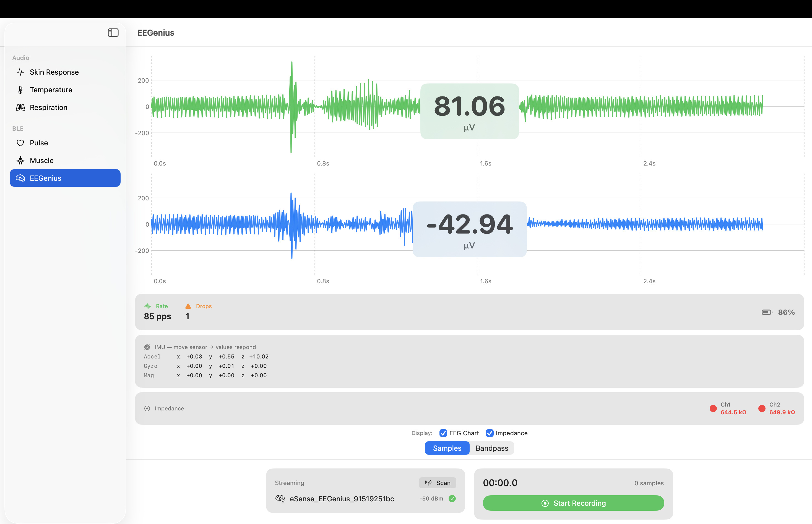Screen dimensions: 812x524
Task: Open the Skin Response sidebar item
Action: click(x=65, y=72)
